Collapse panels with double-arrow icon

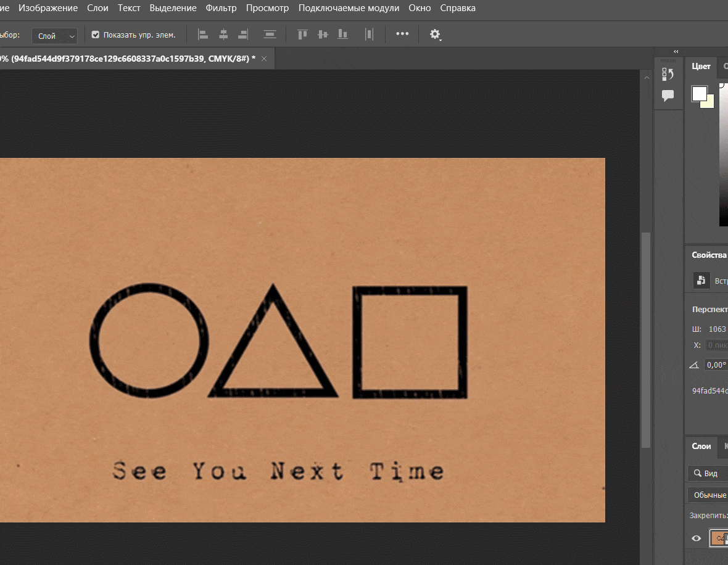[x=676, y=52]
